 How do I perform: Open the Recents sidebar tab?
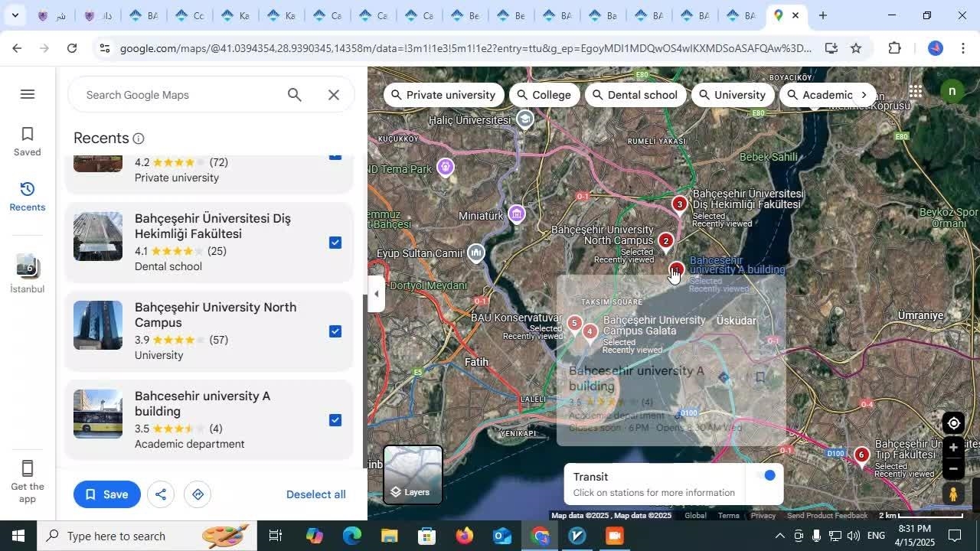pos(27,197)
